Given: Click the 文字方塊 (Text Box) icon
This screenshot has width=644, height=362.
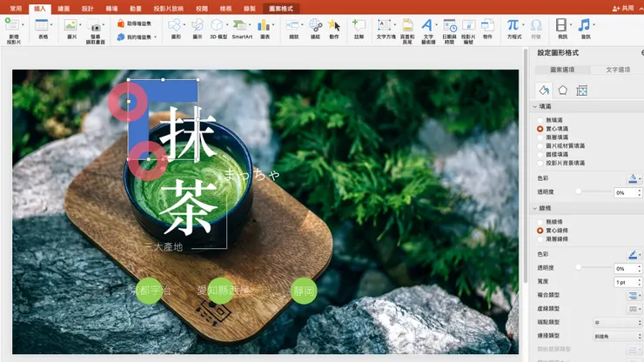Looking at the screenshot, I should click(384, 25).
